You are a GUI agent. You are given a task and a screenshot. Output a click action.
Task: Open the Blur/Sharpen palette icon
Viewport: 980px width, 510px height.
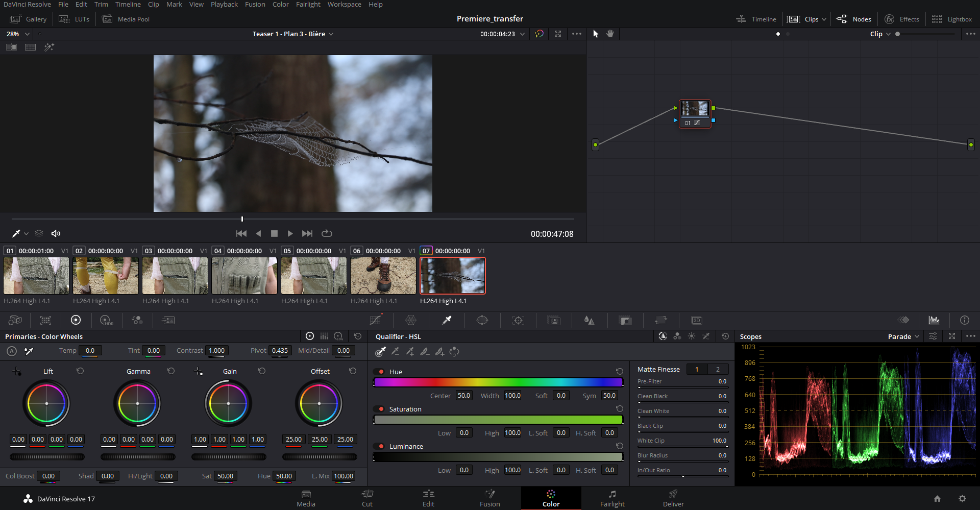click(589, 320)
